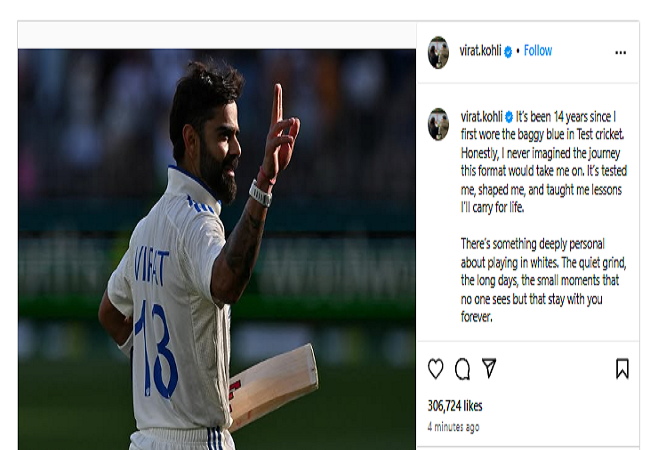Click the main post photo of the cricketer
The image size is (650, 450).
(217, 249)
